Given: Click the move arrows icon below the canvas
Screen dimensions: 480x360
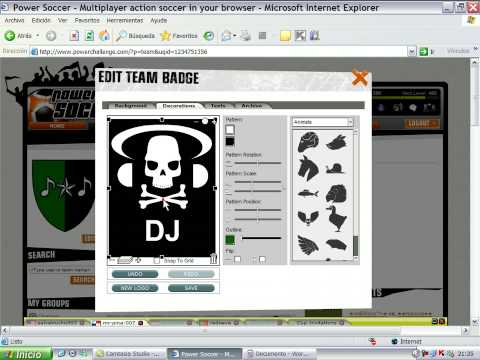Looking at the screenshot, I should 138,260.
